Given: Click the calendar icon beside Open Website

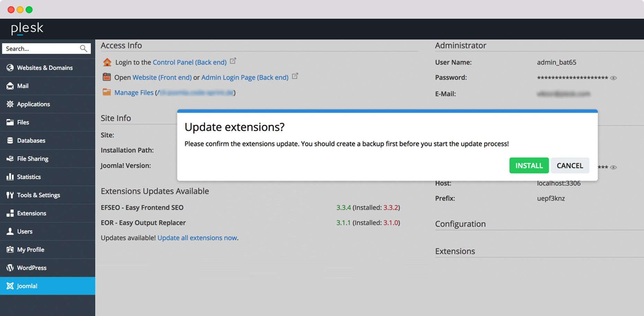Looking at the screenshot, I should [107, 77].
